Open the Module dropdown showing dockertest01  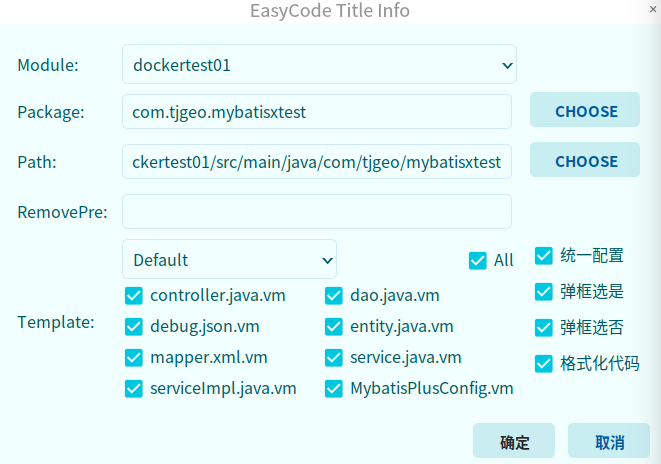(319, 65)
